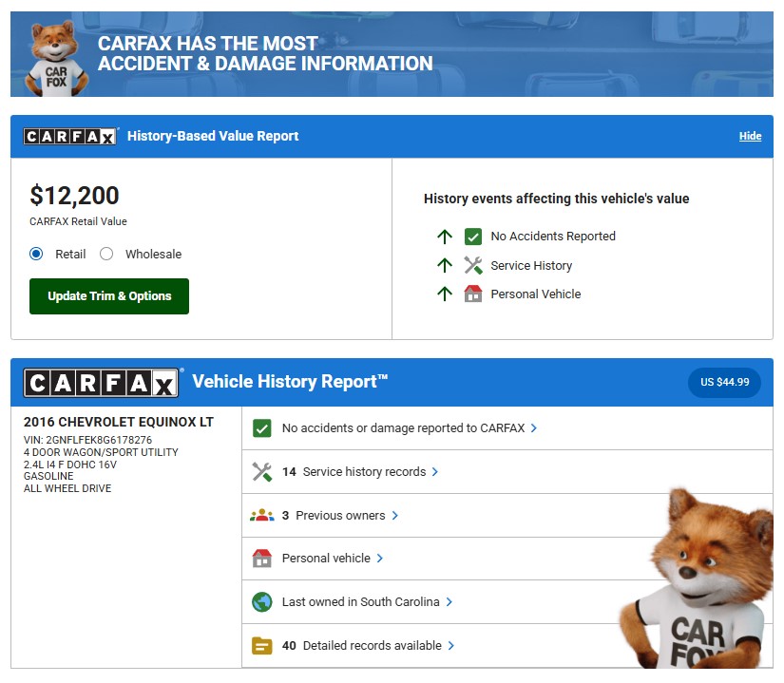Viewport: 784px width, 683px height.
Task: Click the globe icon for Last owned location
Action: 261,602
